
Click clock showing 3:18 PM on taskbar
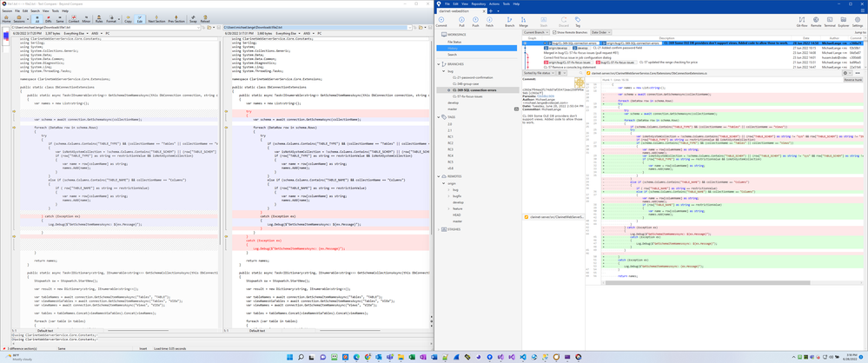[x=851, y=357]
